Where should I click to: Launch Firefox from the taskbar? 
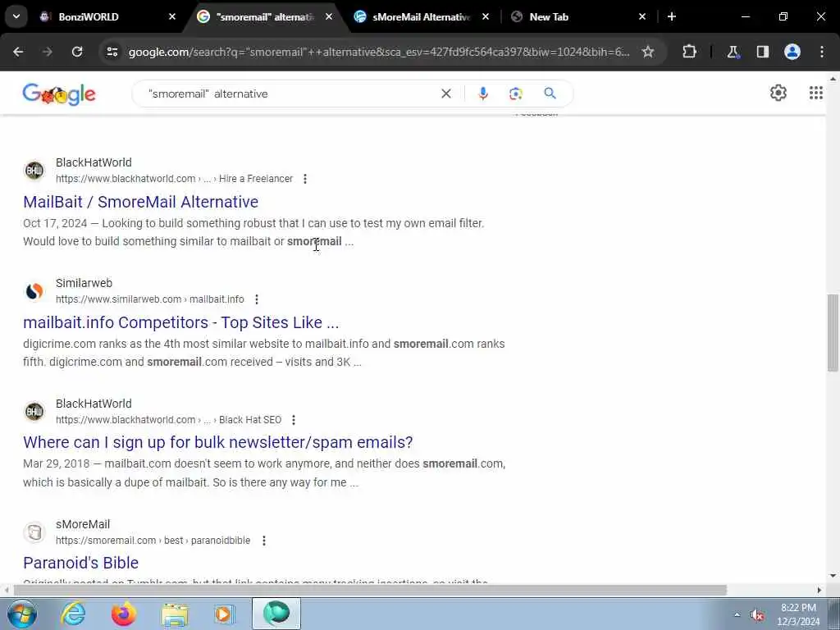pyautogui.click(x=124, y=614)
